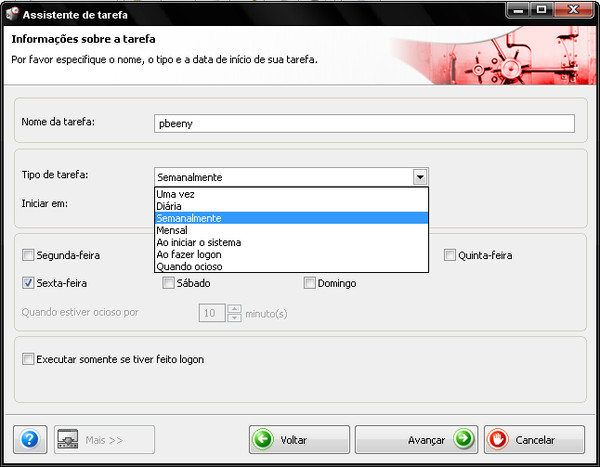The image size is (600, 467).
Task: Click the Nome da tarefa text field
Action: (x=364, y=123)
